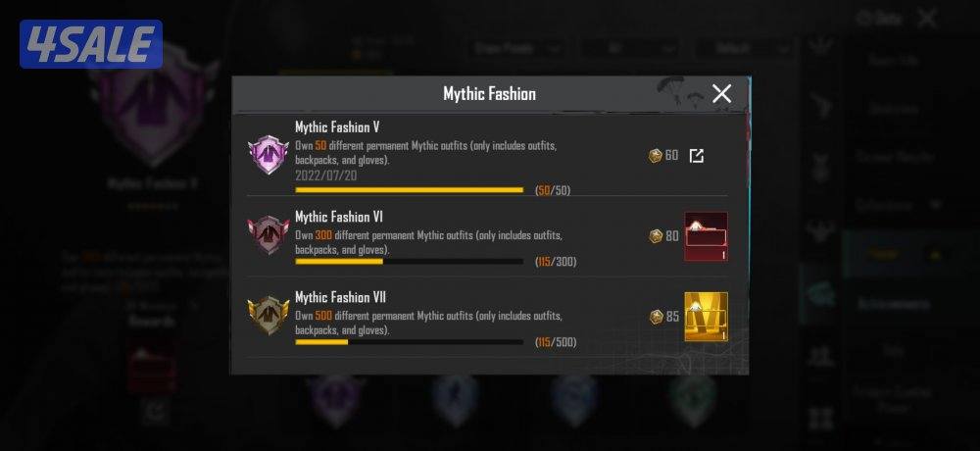
Task: Open the dimmed Default sort dropdown
Action: 745,49
